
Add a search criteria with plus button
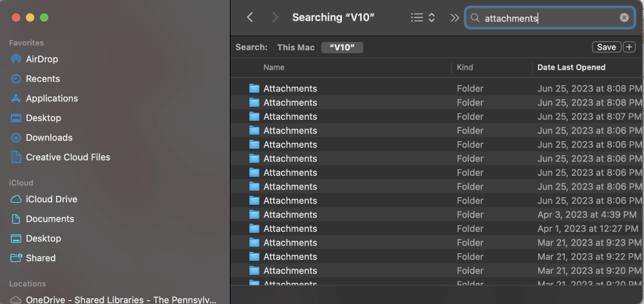click(x=629, y=47)
